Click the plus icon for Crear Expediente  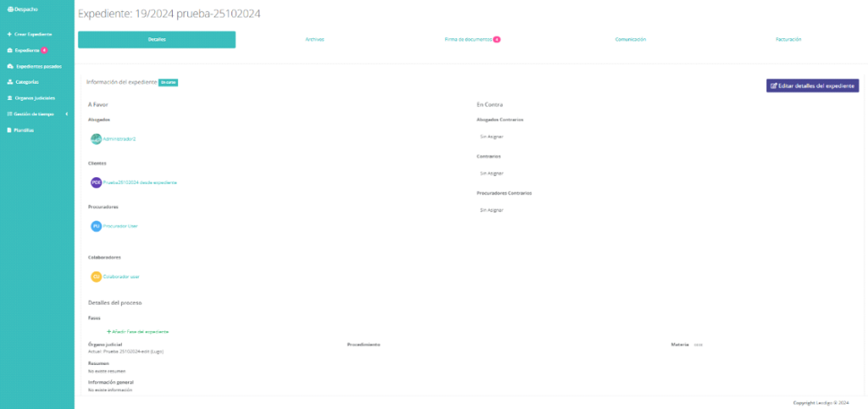click(x=9, y=34)
